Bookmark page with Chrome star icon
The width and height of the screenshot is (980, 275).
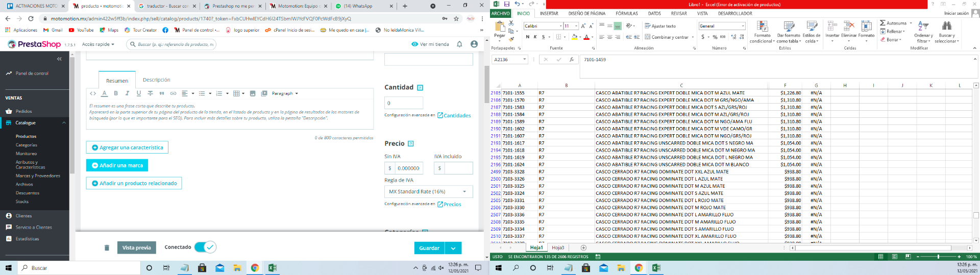click(x=456, y=18)
